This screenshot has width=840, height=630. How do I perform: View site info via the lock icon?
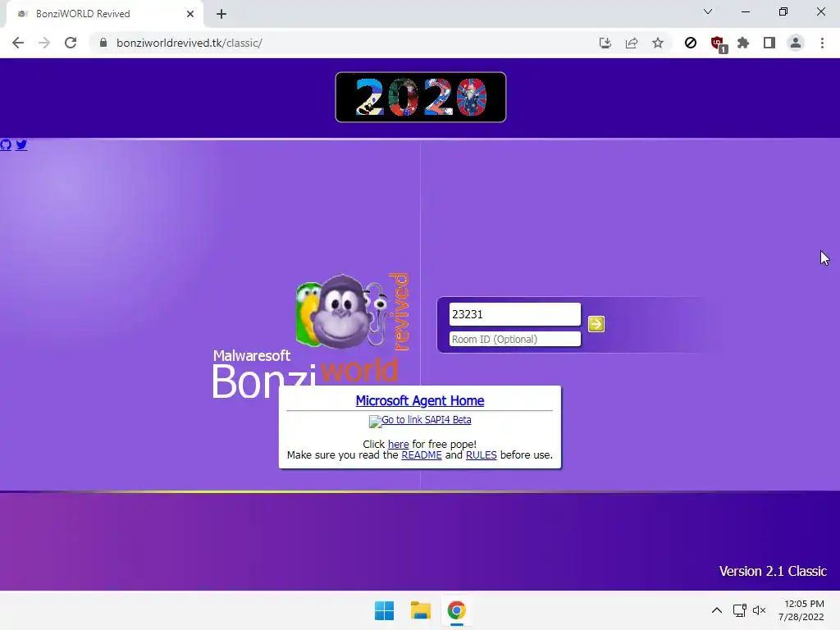[103, 43]
